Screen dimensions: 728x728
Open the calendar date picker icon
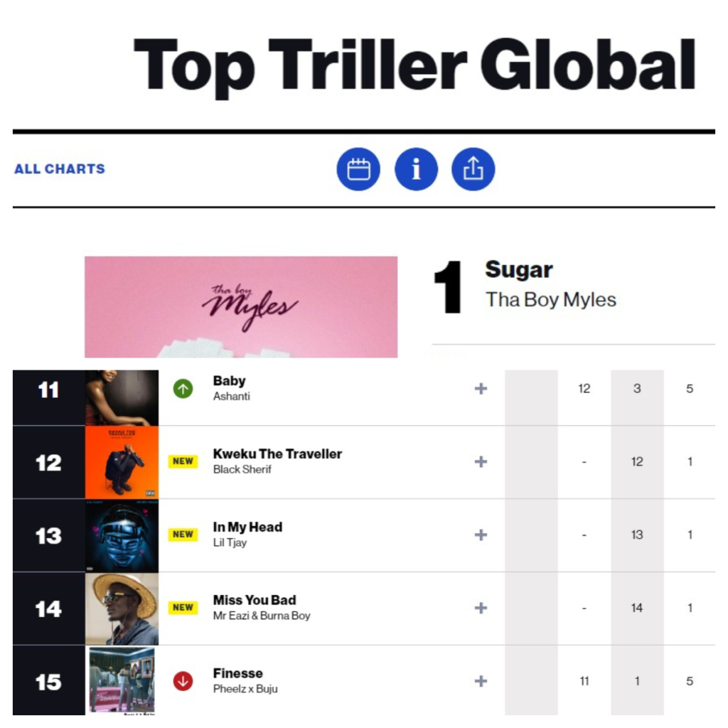pyautogui.click(x=358, y=169)
